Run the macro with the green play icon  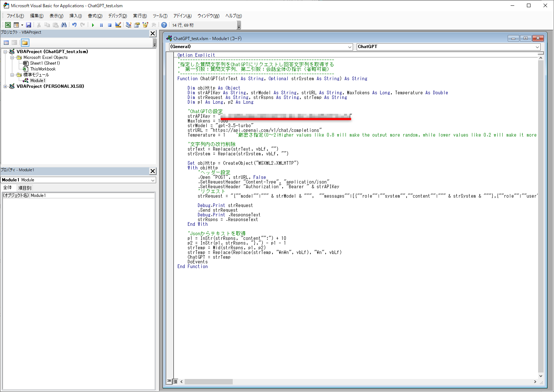(x=93, y=25)
